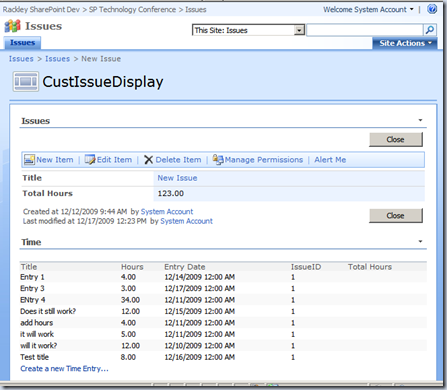
Task: Click the ENtry 4 row title
Action: coord(32,300)
